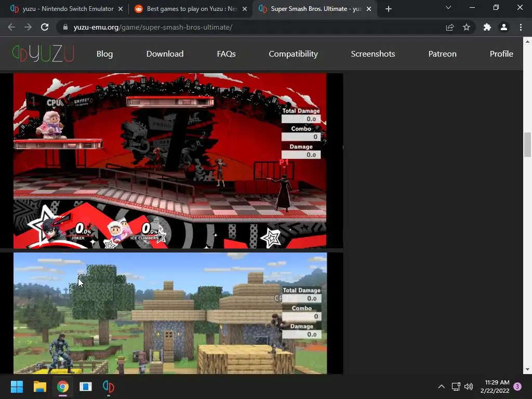Open clock showing 11:29 AM
Screen dimensions: 532x399
tap(495, 387)
